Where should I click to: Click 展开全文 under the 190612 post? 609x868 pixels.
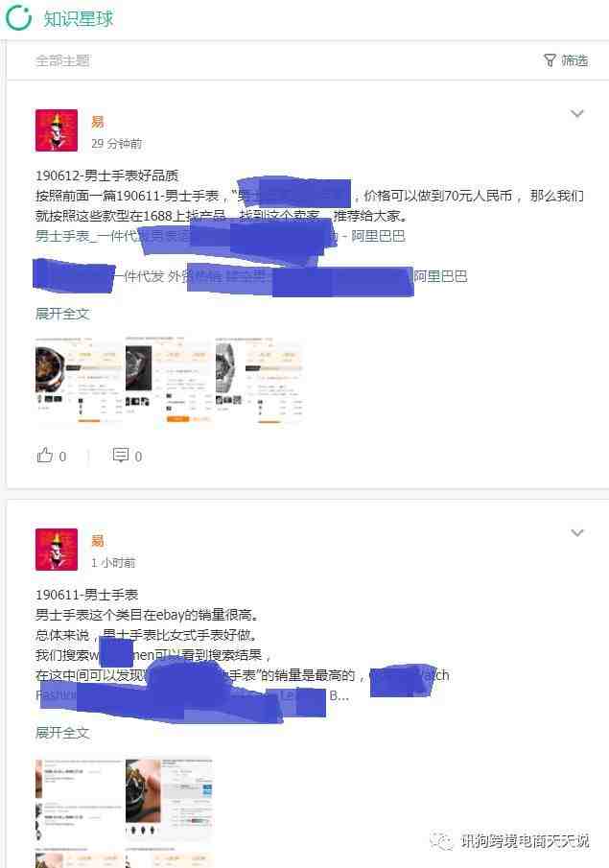pyautogui.click(x=62, y=314)
